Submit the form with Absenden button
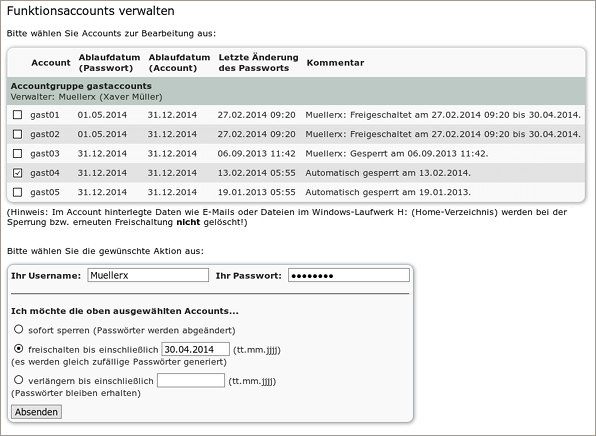 pyautogui.click(x=36, y=412)
